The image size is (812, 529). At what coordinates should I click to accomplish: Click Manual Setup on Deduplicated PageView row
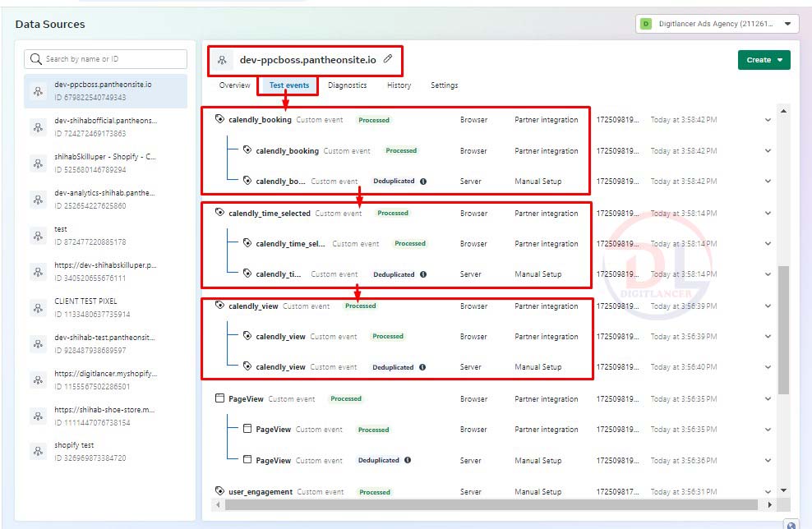pos(538,460)
